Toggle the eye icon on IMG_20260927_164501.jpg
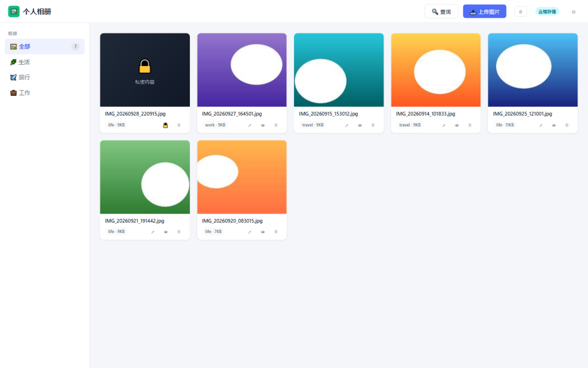Image resolution: width=588 pixels, height=368 pixels. coord(263,125)
